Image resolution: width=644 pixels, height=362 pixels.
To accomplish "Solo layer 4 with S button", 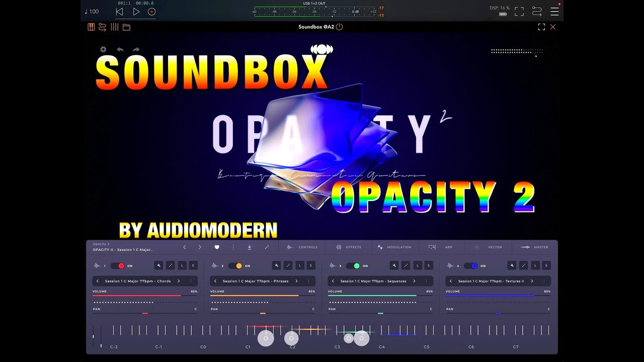I will click(546, 265).
